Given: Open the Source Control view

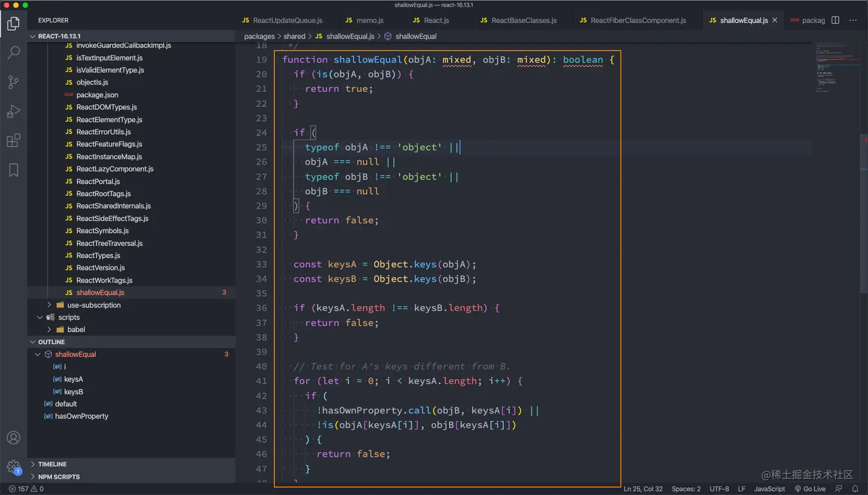Looking at the screenshot, I should (x=13, y=82).
